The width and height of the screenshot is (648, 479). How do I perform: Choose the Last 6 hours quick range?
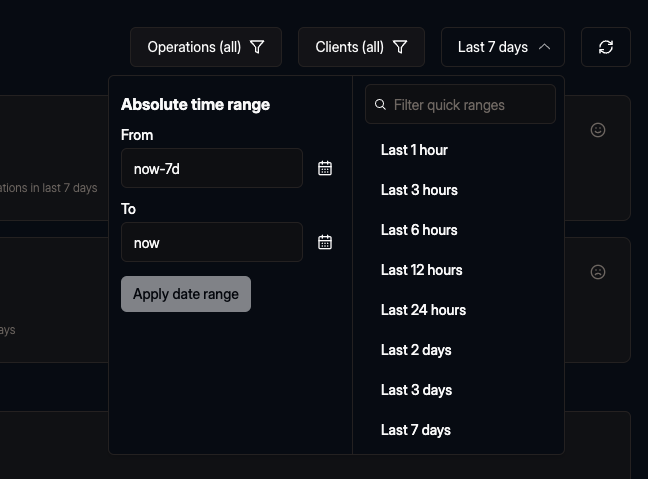point(419,230)
